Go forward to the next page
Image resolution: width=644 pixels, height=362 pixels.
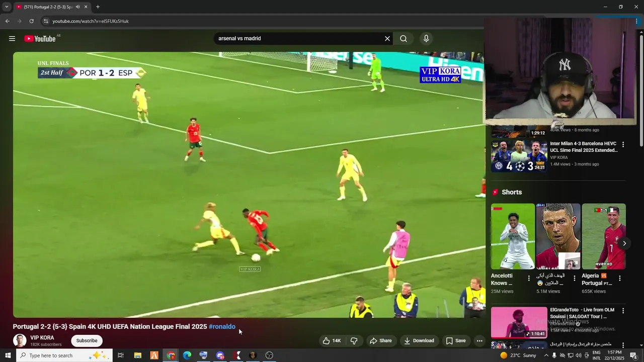click(x=19, y=21)
